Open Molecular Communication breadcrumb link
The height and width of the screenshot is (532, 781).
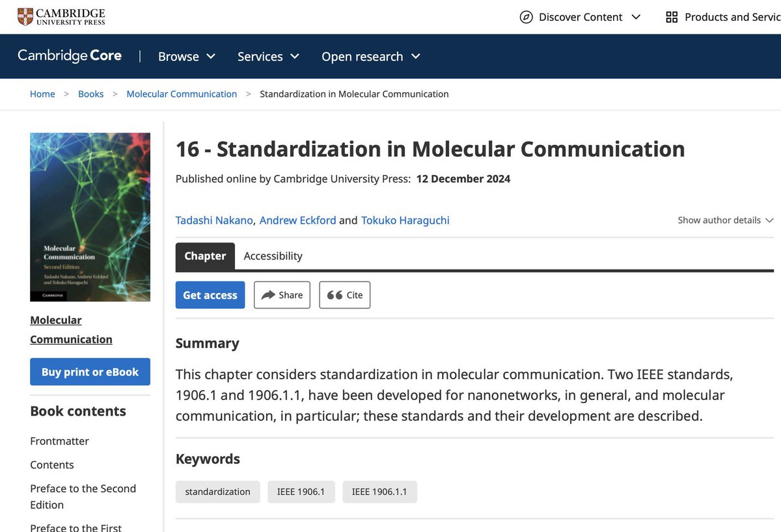pyautogui.click(x=182, y=94)
